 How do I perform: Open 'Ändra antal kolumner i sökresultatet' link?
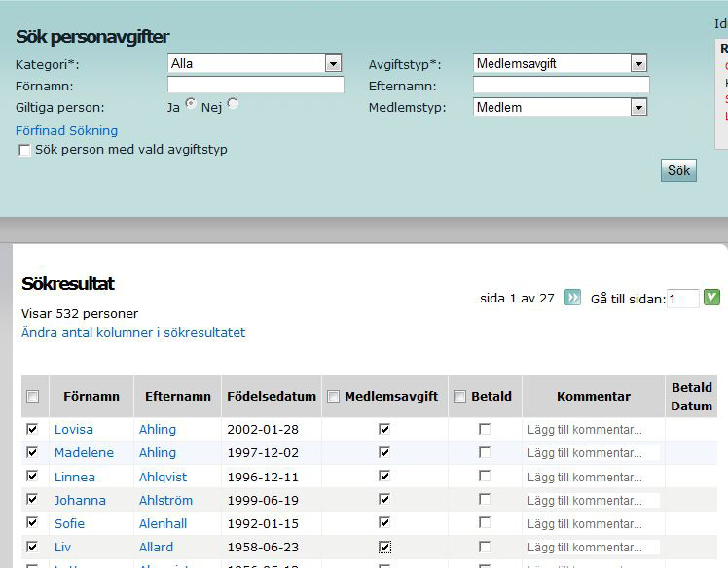click(133, 333)
